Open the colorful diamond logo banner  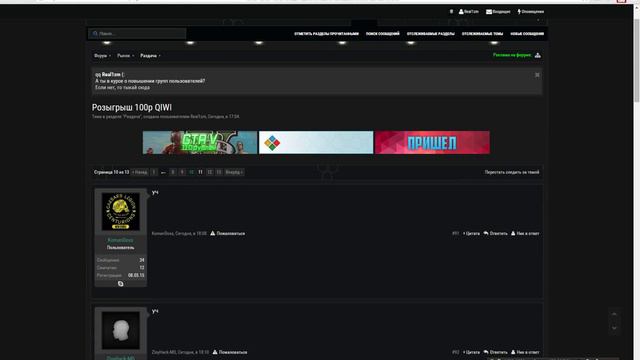pyautogui.click(x=316, y=142)
